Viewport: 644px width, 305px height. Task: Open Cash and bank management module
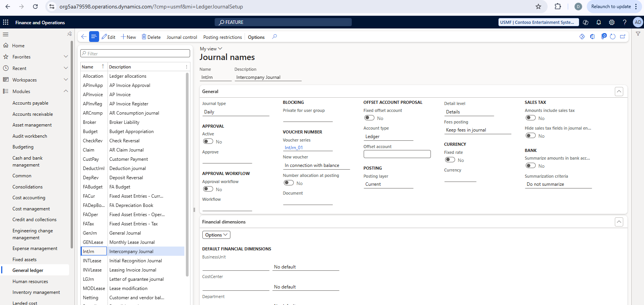27,162
